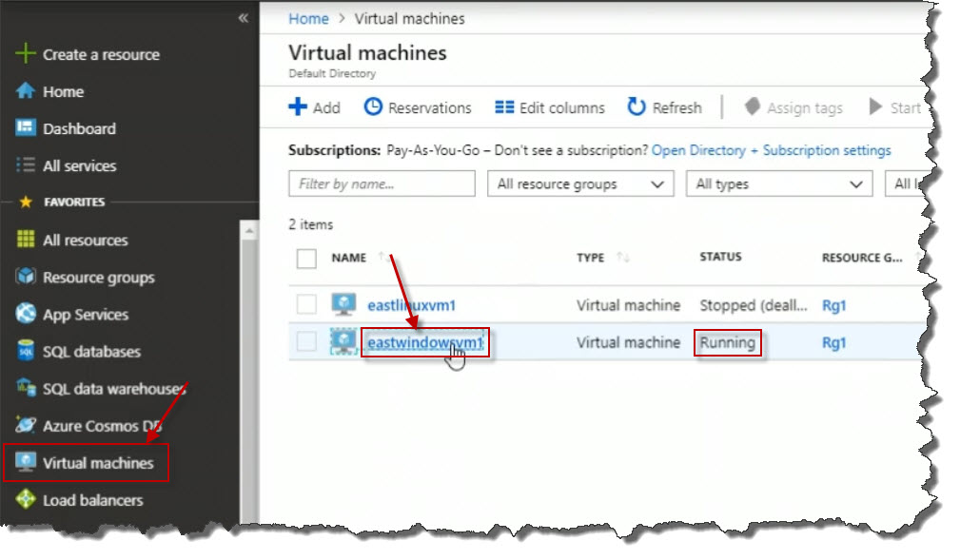The width and height of the screenshot is (960, 560).
Task: Click the Refresh circular arrow icon
Action: (x=637, y=107)
